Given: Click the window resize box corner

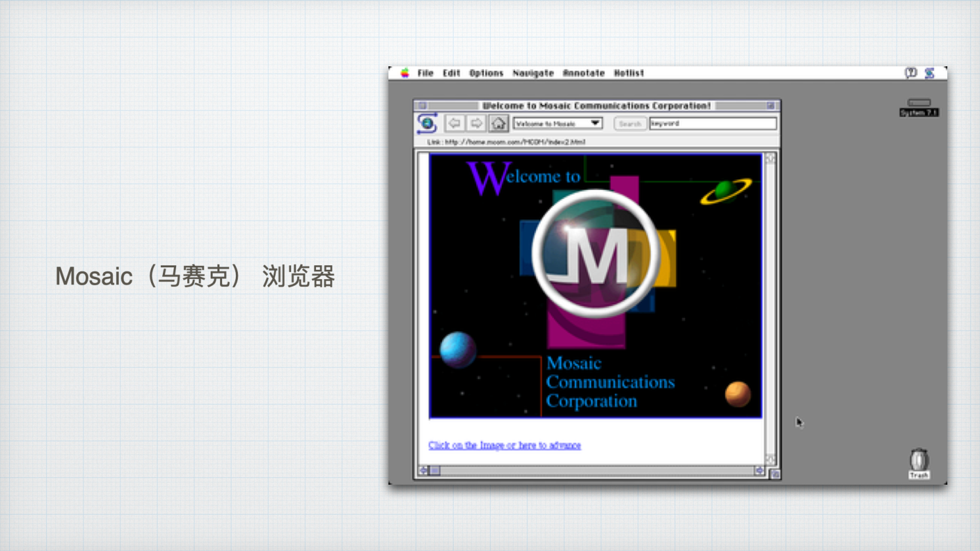Looking at the screenshot, I should point(774,474).
